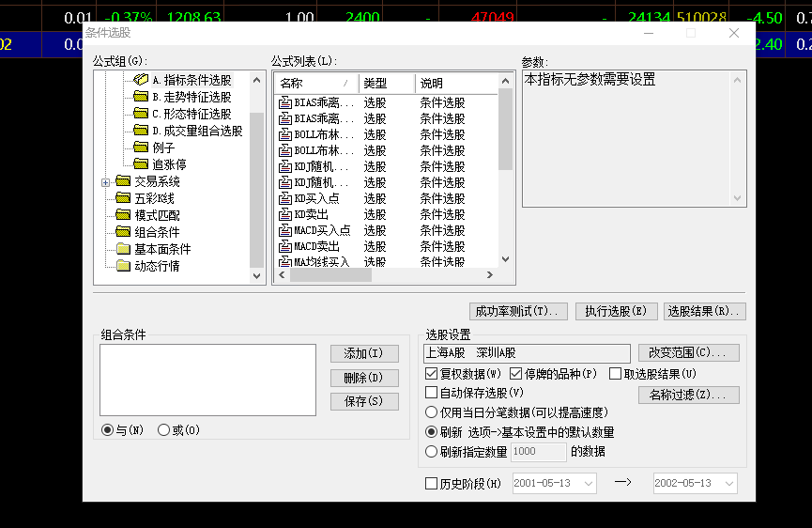Click the 类型 column header
This screenshot has width=812, height=528.
(x=386, y=84)
